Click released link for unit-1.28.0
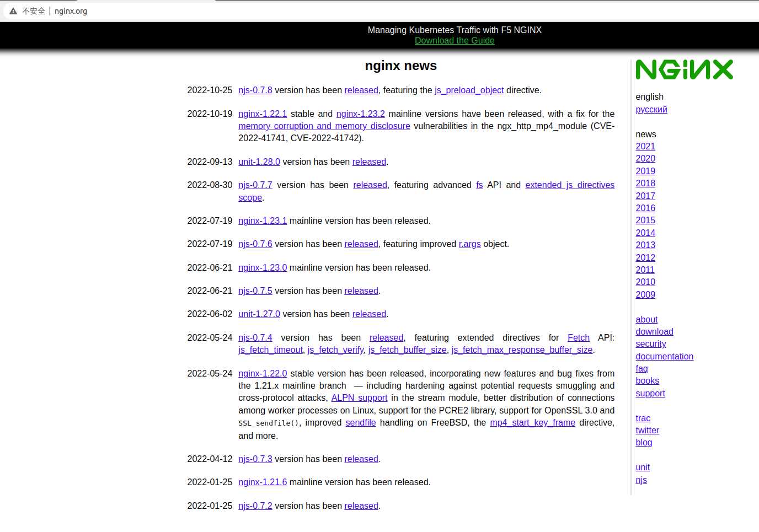The width and height of the screenshot is (759, 532). point(369,162)
